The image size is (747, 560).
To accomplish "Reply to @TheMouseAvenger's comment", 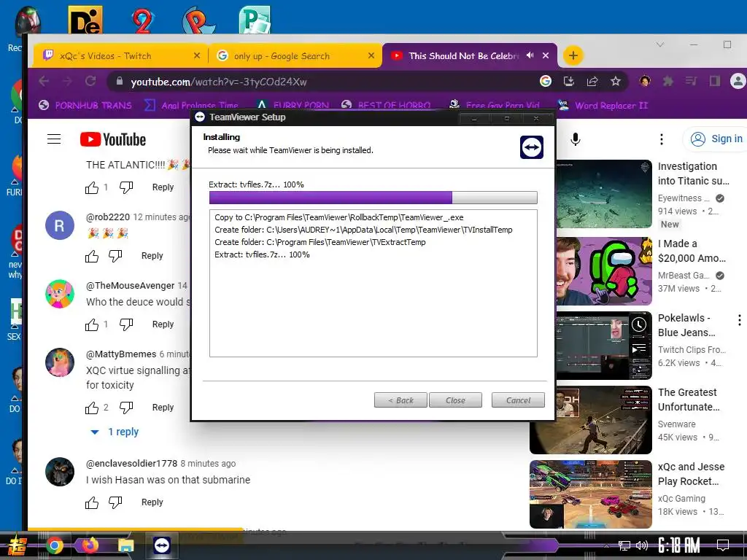I will [x=163, y=324].
